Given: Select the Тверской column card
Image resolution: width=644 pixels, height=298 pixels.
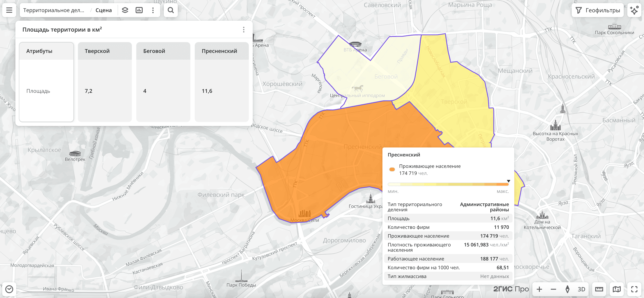Looking at the screenshot, I should [x=105, y=82].
